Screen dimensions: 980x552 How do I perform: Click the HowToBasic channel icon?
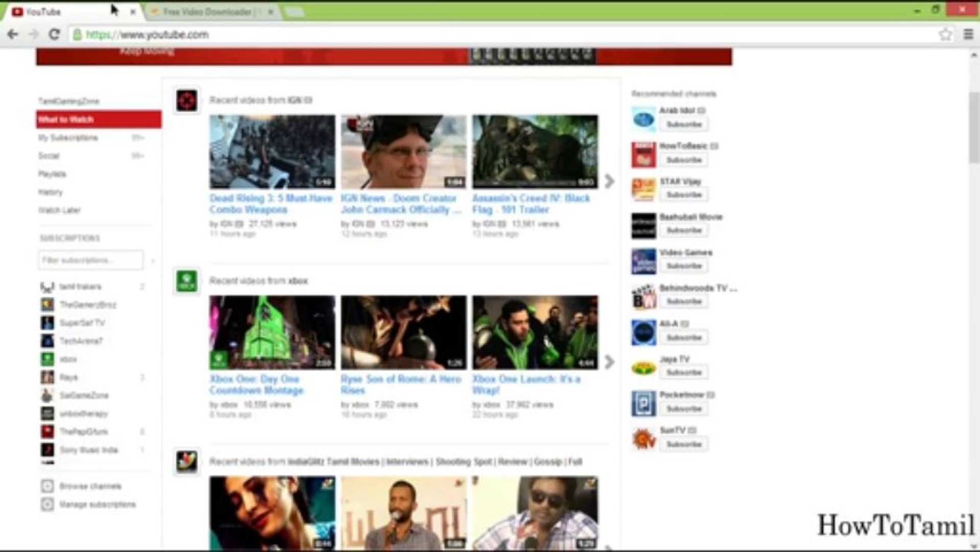coord(643,154)
